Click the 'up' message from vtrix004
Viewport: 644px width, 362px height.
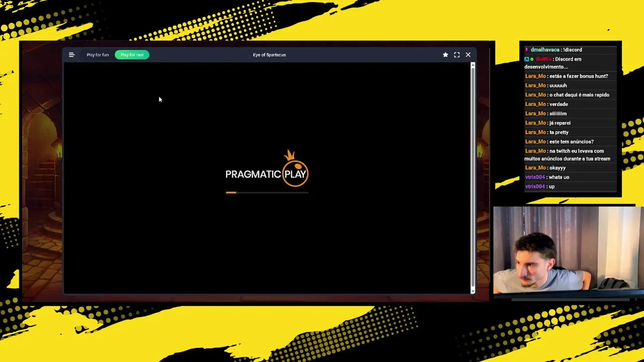(x=551, y=187)
